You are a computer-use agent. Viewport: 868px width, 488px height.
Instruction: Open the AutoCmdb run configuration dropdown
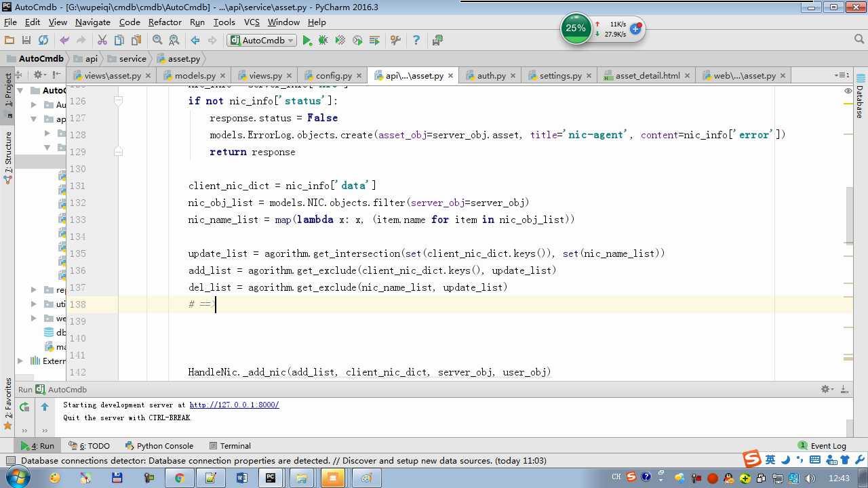[262, 41]
